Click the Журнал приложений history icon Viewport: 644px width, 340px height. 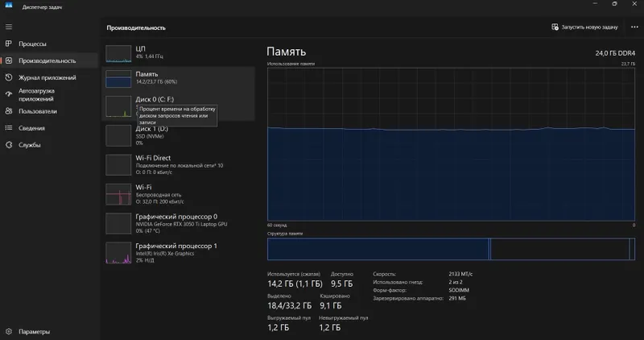click(x=9, y=77)
